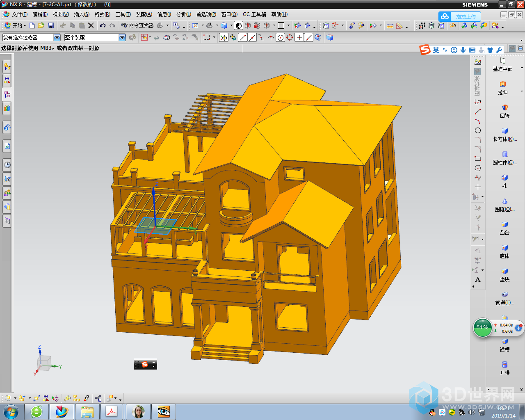
Task: Click the 开始 start button
Action: click(15, 25)
